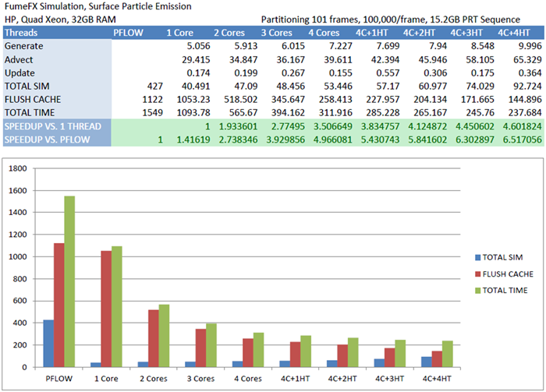The height and width of the screenshot is (392, 546).
Task: Click the 4C+4HT axis label on chart
Action: click(x=437, y=379)
